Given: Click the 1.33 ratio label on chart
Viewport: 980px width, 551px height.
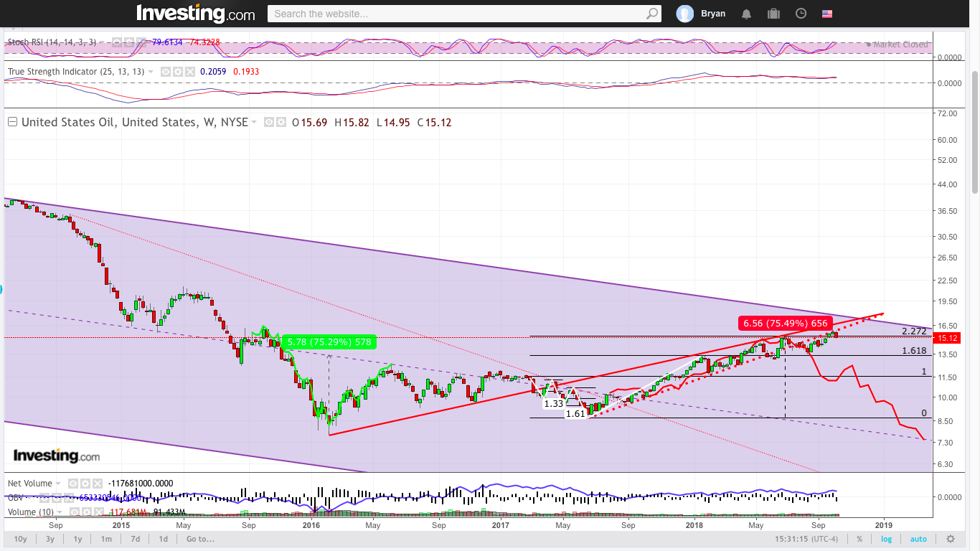Looking at the screenshot, I should point(554,404).
